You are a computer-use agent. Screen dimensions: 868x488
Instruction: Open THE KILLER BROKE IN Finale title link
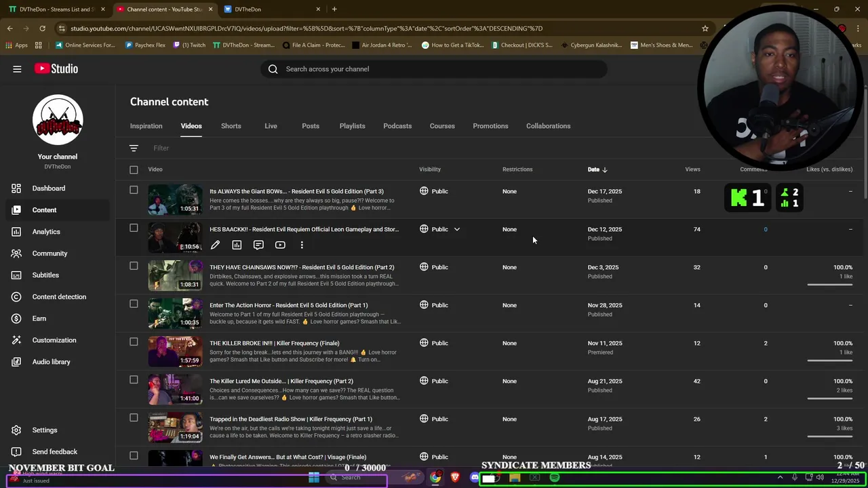pyautogui.click(x=274, y=343)
